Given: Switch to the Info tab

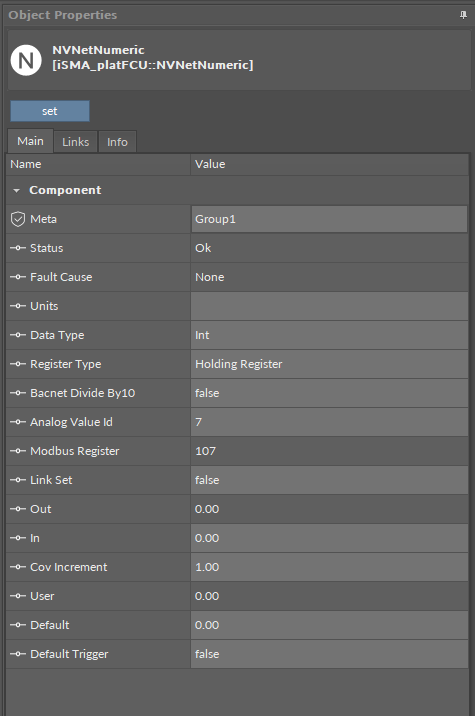Looking at the screenshot, I should tap(117, 142).
